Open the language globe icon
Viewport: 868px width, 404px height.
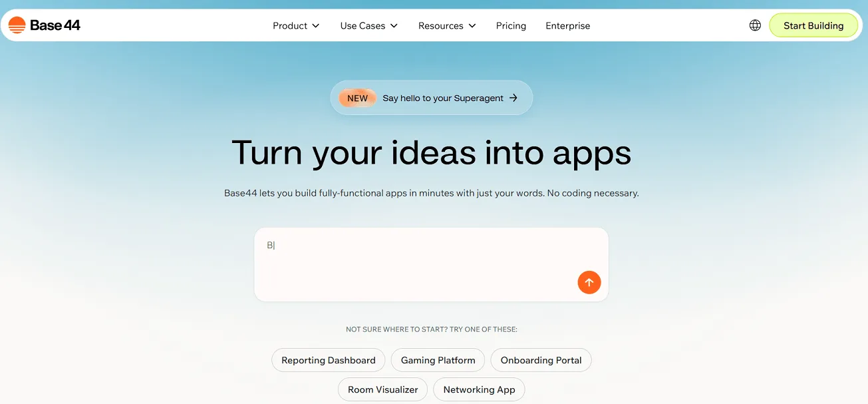click(755, 25)
